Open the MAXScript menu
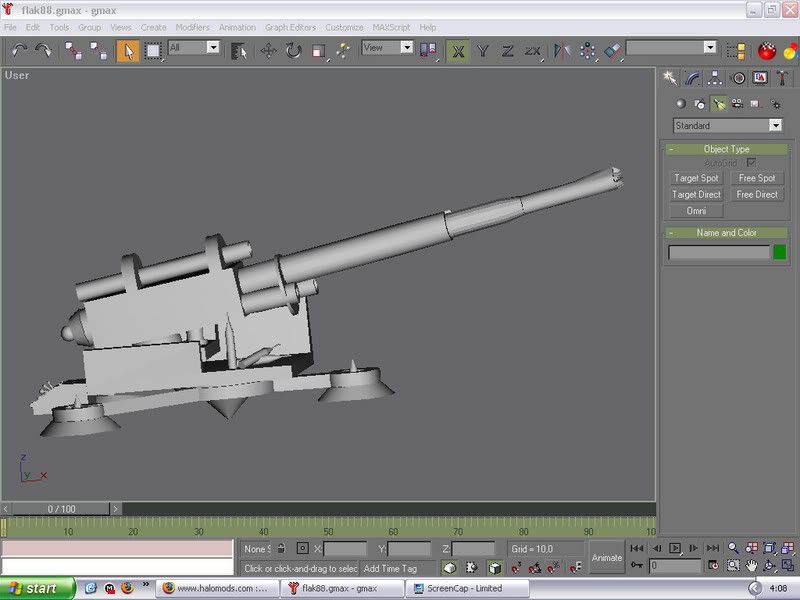Image resolution: width=800 pixels, height=600 pixels. [x=391, y=27]
